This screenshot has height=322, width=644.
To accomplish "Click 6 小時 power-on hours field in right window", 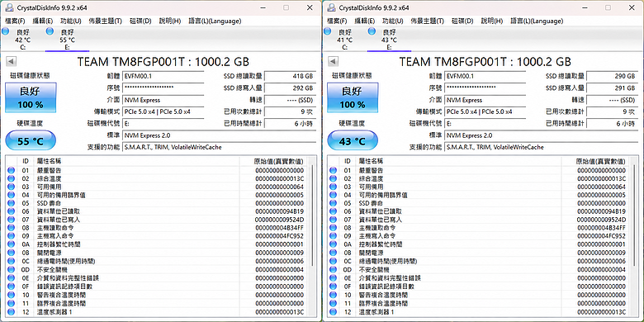I will click(x=612, y=124).
